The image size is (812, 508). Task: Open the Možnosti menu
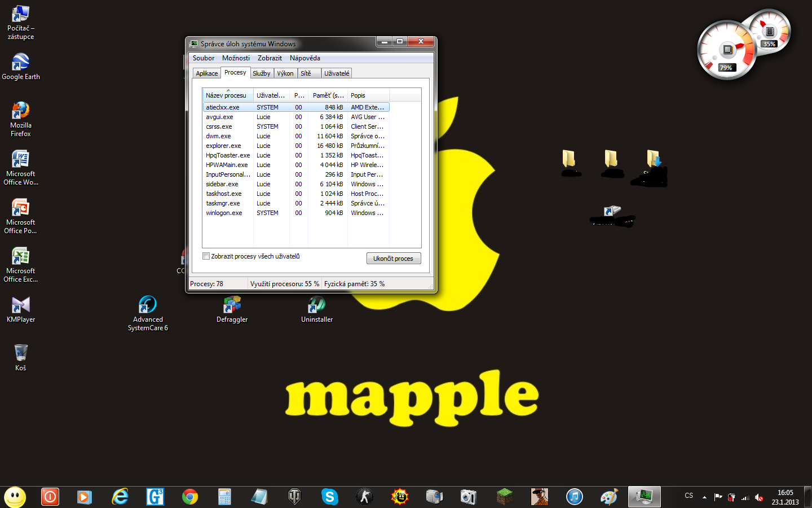pyautogui.click(x=236, y=58)
